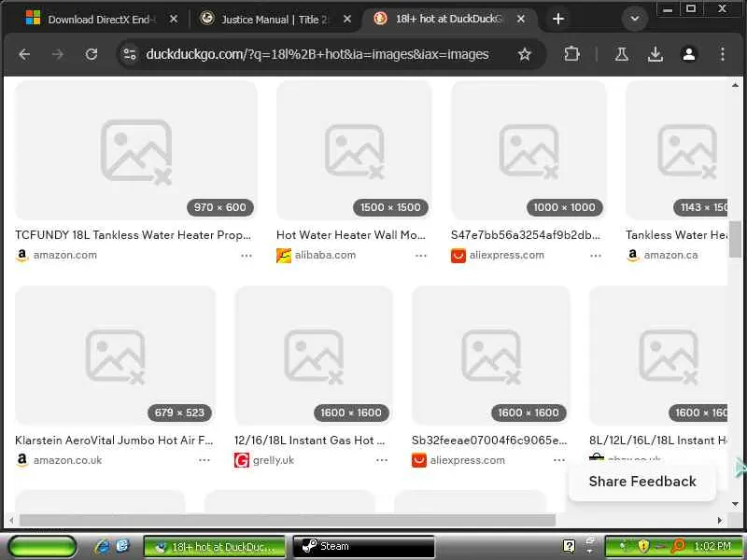This screenshot has height=560, width=747.
Task: Open Klarstein AeroVital Jumbo Hot Air thumbnail
Action: coord(115,356)
